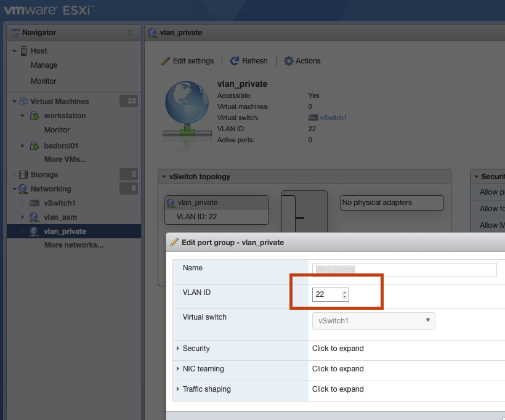This screenshot has height=420, width=505.
Task: Click the vlan_private header globe icon
Action: click(x=152, y=33)
